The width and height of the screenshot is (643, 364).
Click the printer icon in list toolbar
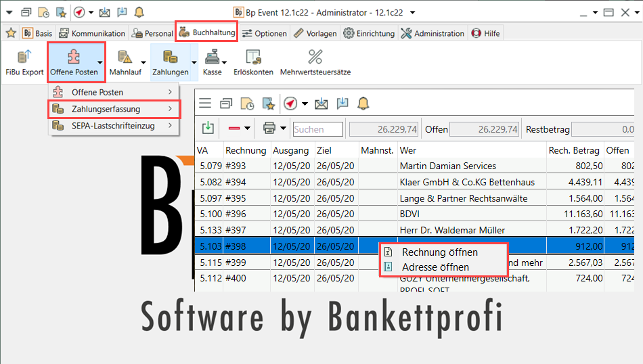click(x=269, y=128)
